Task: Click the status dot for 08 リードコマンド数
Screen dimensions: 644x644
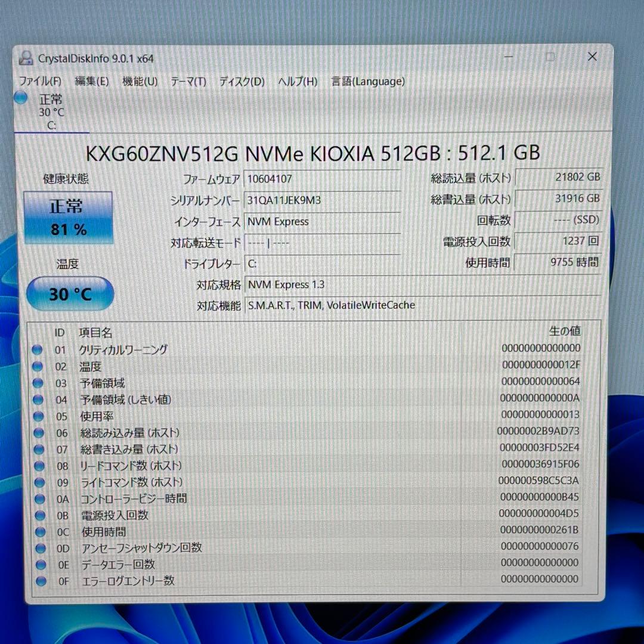Action: coord(39,466)
